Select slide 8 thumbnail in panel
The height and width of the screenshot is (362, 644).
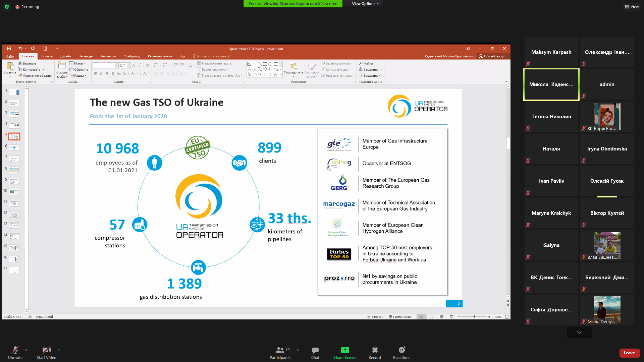tap(14, 170)
